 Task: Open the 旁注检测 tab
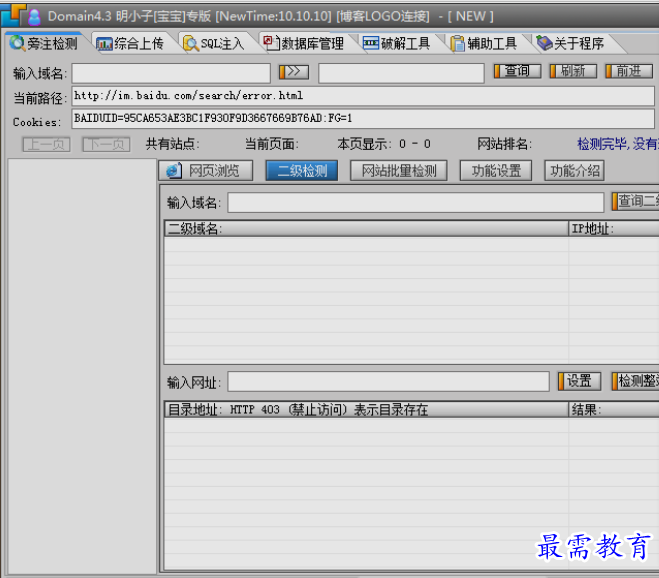point(45,43)
